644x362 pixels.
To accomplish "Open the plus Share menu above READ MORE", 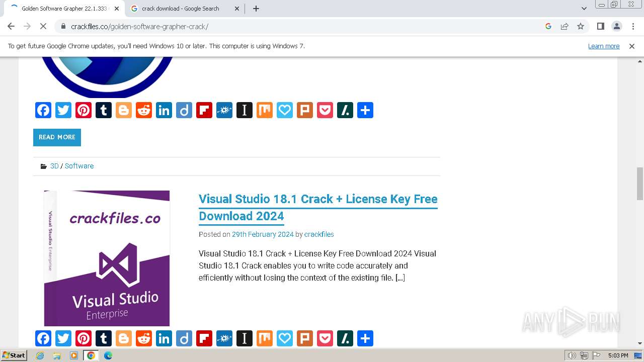I will (x=365, y=110).
